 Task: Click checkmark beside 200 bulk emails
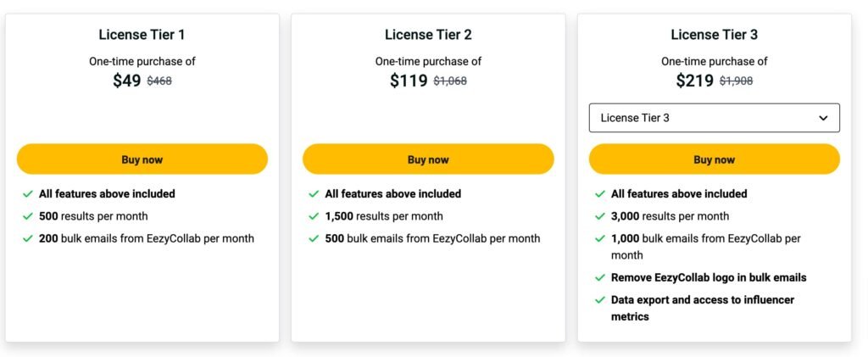pyautogui.click(x=28, y=238)
